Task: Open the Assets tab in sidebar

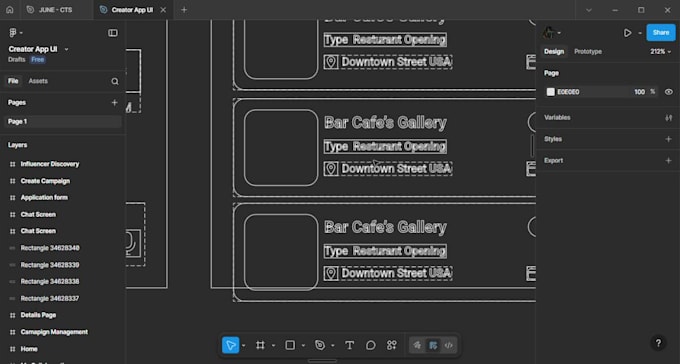Action: click(x=38, y=81)
